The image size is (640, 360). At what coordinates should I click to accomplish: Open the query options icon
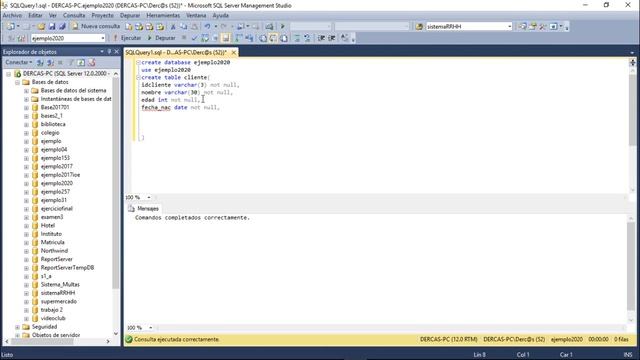[x=215, y=38]
